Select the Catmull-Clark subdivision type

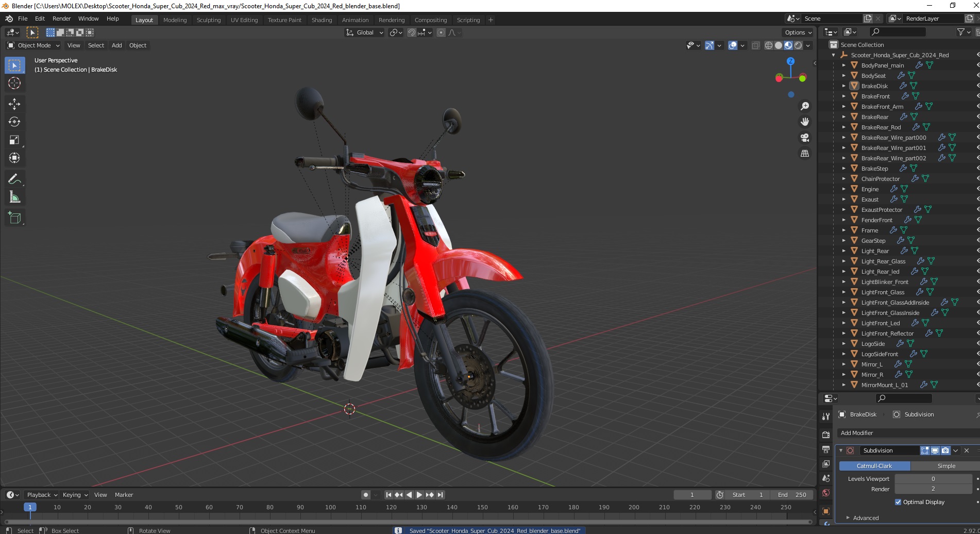pyautogui.click(x=874, y=466)
